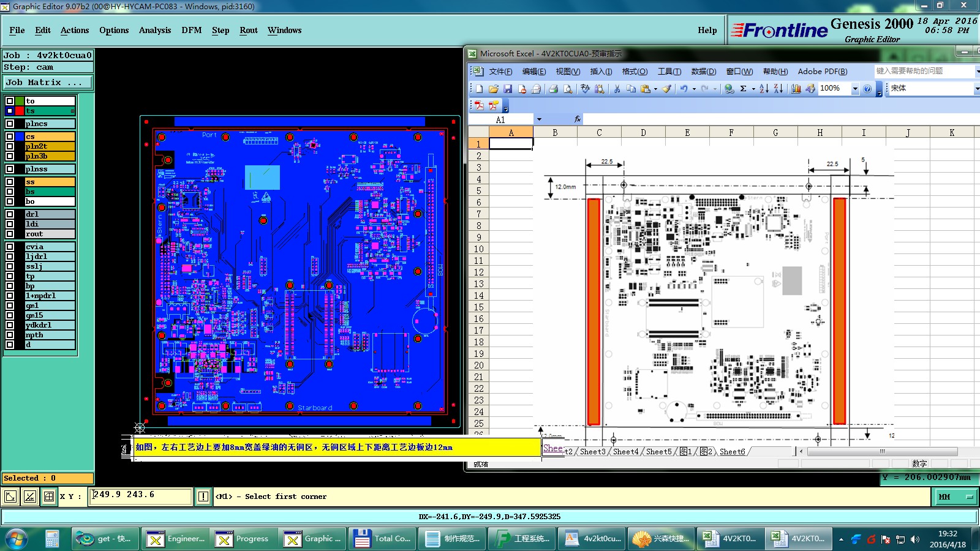Click Copy icon in Excel toolbar
Image resolution: width=980 pixels, height=551 pixels.
click(x=631, y=89)
